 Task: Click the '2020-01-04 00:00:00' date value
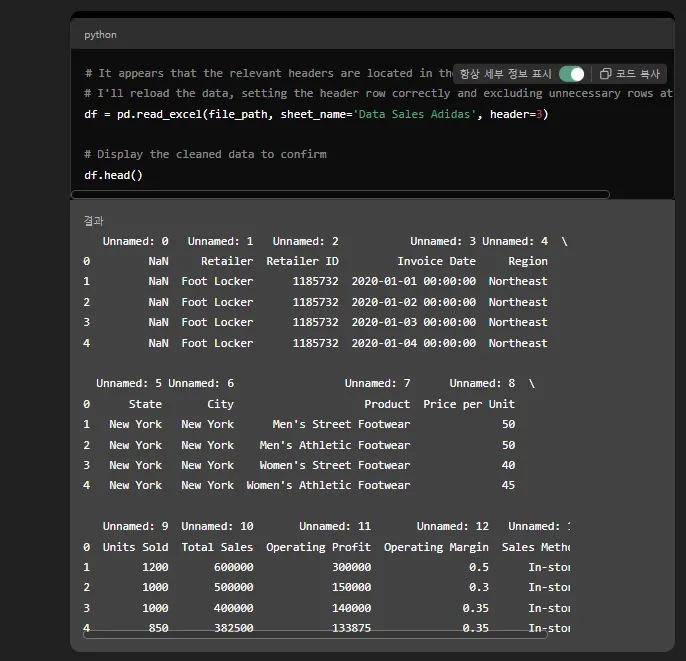[413, 343]
